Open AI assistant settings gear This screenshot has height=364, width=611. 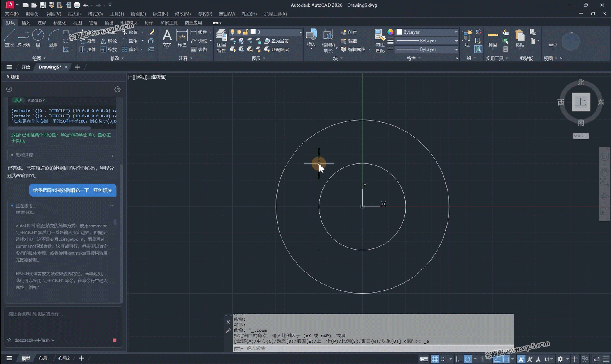point(118,89)
